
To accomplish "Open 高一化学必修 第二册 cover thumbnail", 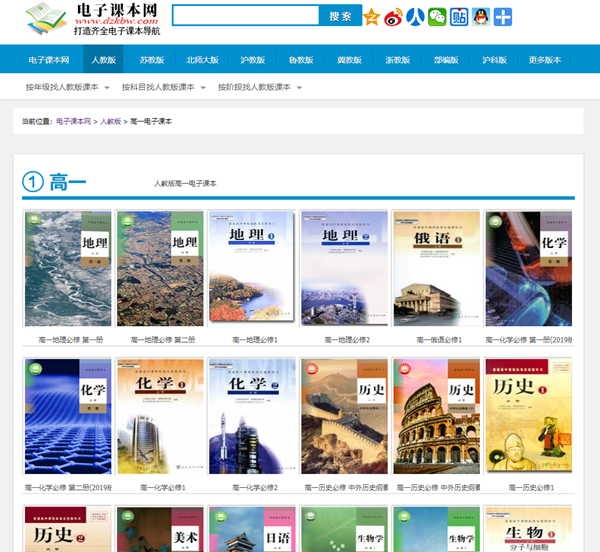I will tap(68, 416).
